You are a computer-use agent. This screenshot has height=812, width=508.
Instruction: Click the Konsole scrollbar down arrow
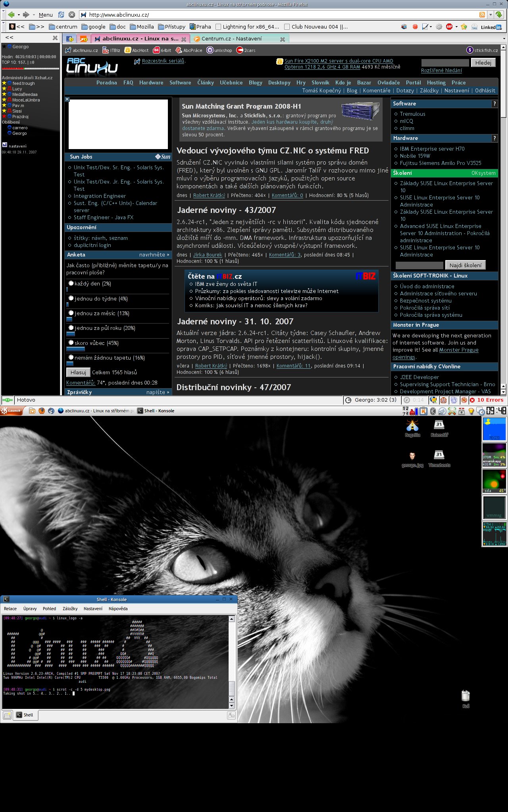coord(232,706)
